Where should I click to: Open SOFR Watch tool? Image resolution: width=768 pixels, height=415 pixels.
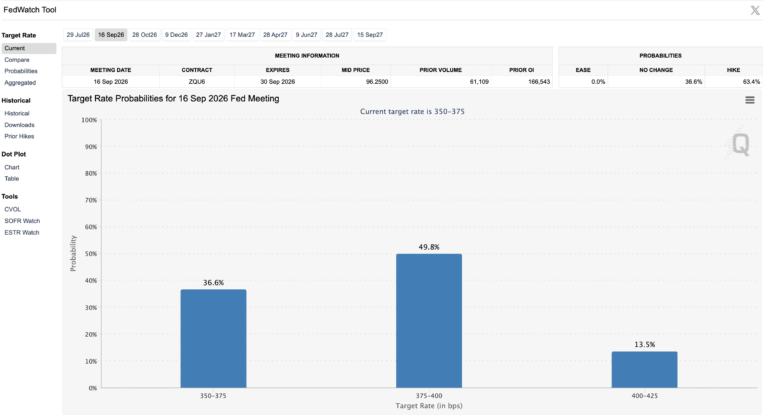[x=22, y=221]
